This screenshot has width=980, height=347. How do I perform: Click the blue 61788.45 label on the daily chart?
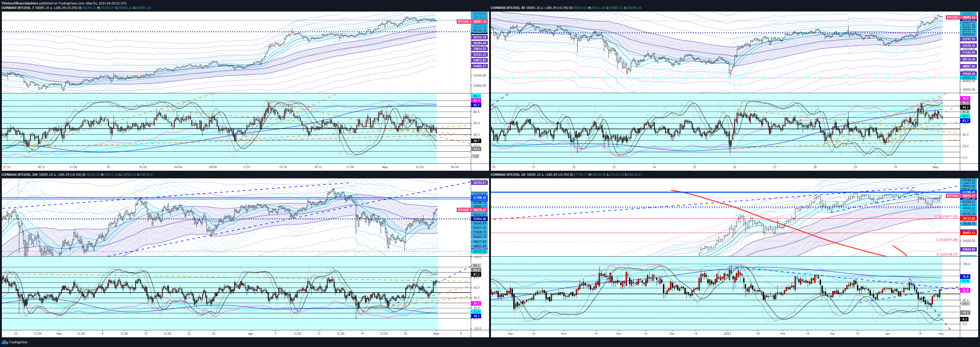tap(969, 192)
